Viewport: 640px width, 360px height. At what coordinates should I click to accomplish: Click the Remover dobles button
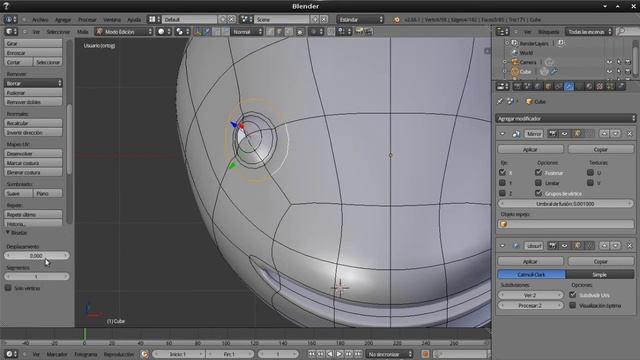click(x=33, y=102)
